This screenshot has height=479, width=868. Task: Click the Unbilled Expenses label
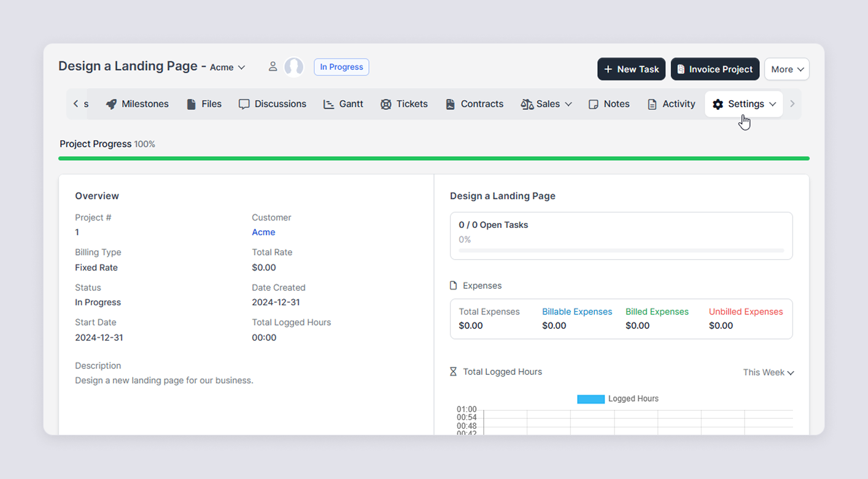[x=746, y=312]
